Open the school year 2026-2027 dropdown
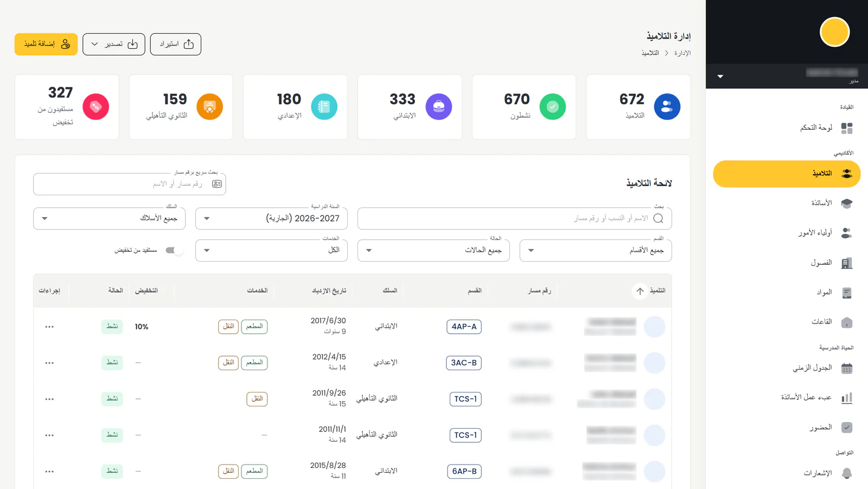868x489 pixels. [271, 218]
